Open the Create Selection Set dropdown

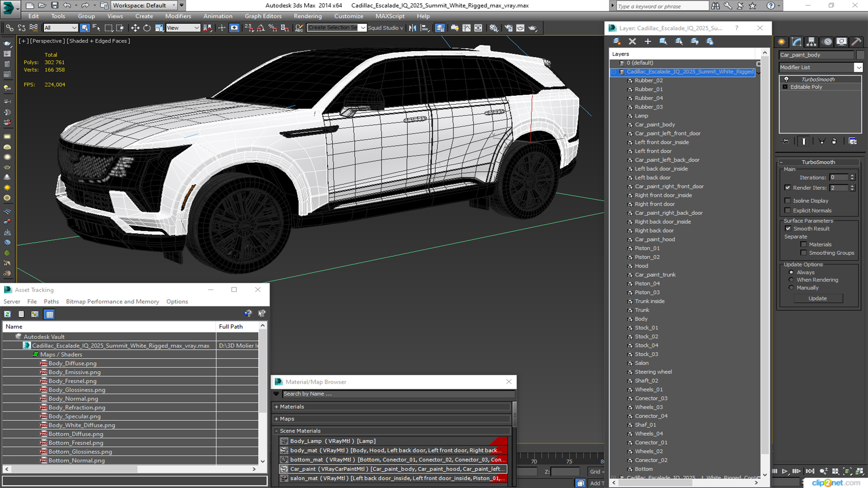[x=363, y=28]
